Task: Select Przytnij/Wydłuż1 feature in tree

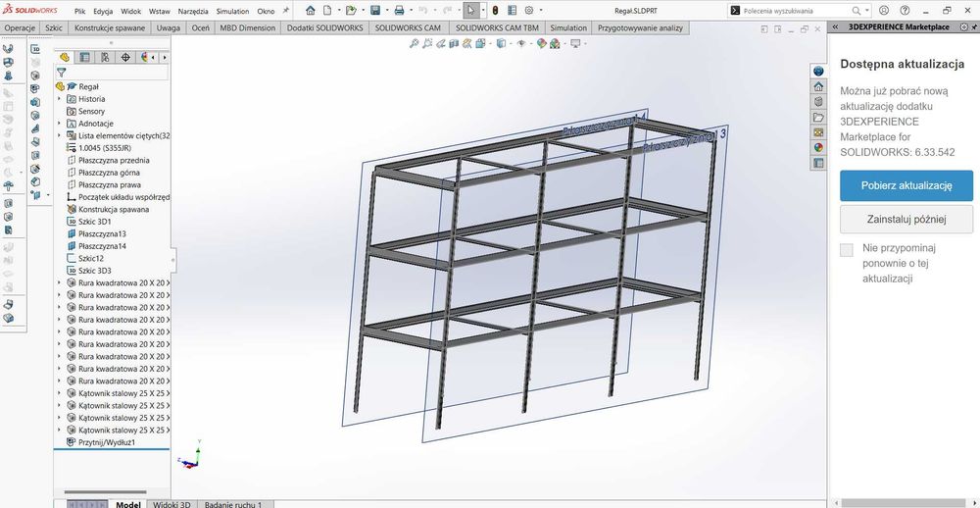Action: pyautogui.click(x=107, y=442)
